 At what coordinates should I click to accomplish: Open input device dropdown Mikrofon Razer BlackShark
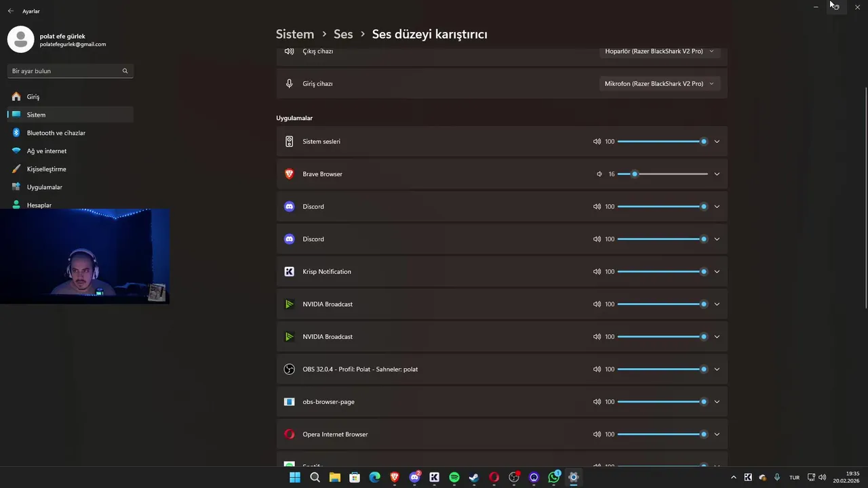[x=659, y=84]
